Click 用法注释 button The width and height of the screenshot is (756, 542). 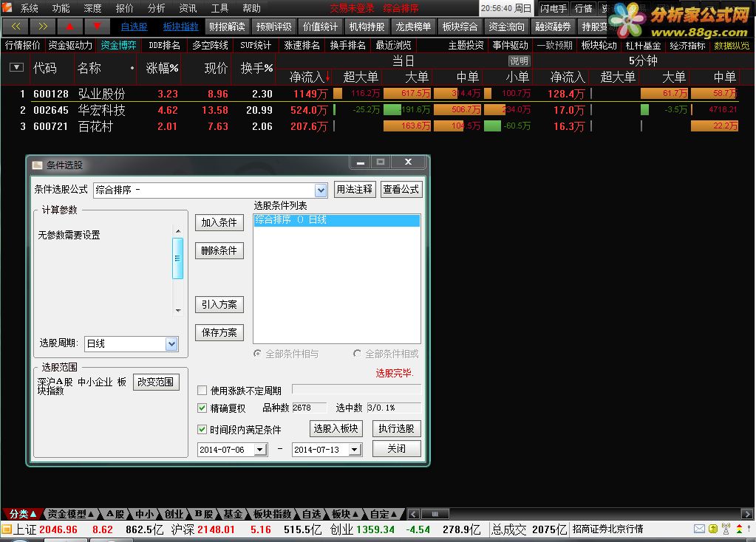[355, 189]
